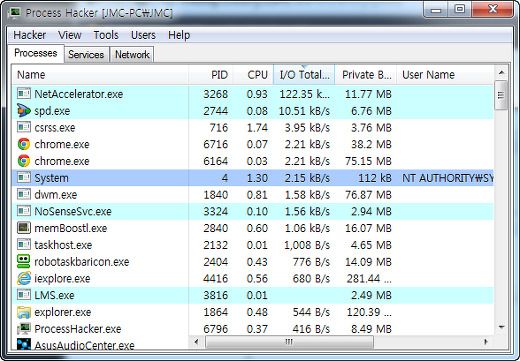Click the dwm.exe process icon

24,194
